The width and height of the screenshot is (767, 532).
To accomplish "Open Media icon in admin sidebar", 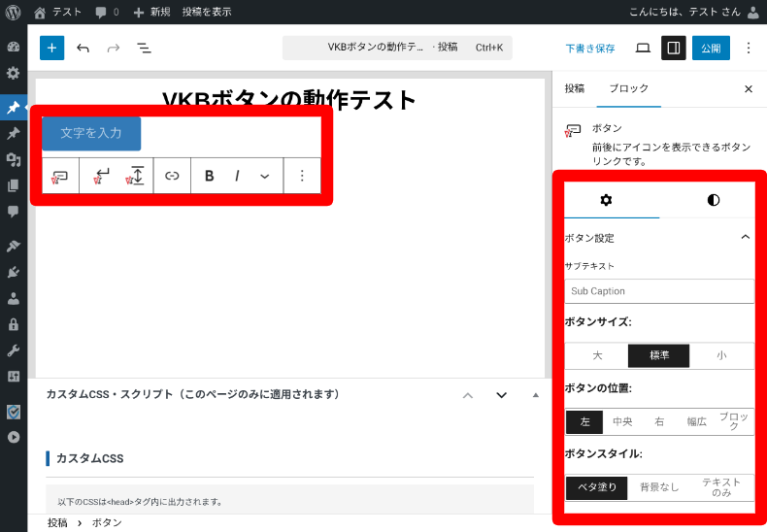I will click(14, 159).
